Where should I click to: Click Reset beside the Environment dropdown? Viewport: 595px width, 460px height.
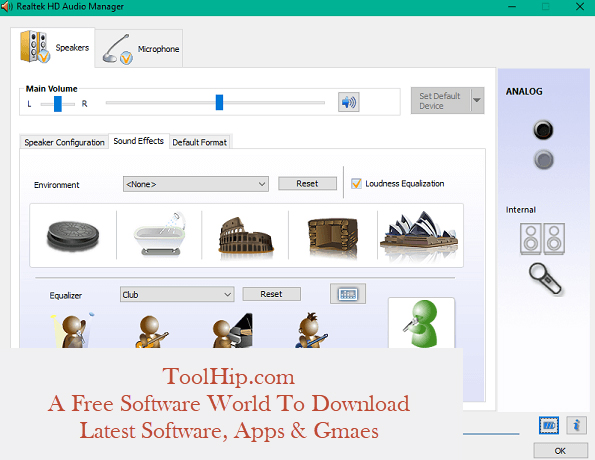(307, 184)
